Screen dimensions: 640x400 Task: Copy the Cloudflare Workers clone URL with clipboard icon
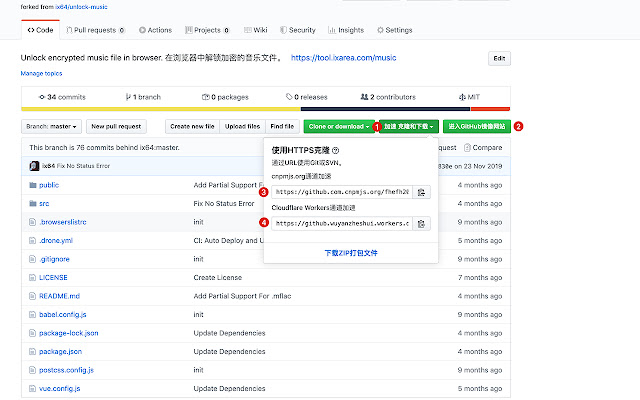click(x=421, y=223)
